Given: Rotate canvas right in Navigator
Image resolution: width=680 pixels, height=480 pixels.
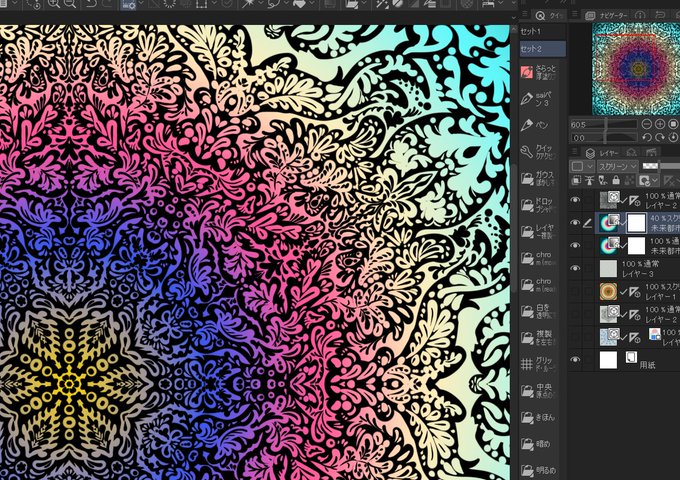Looking at the screenshot, I should coord(660,137).
